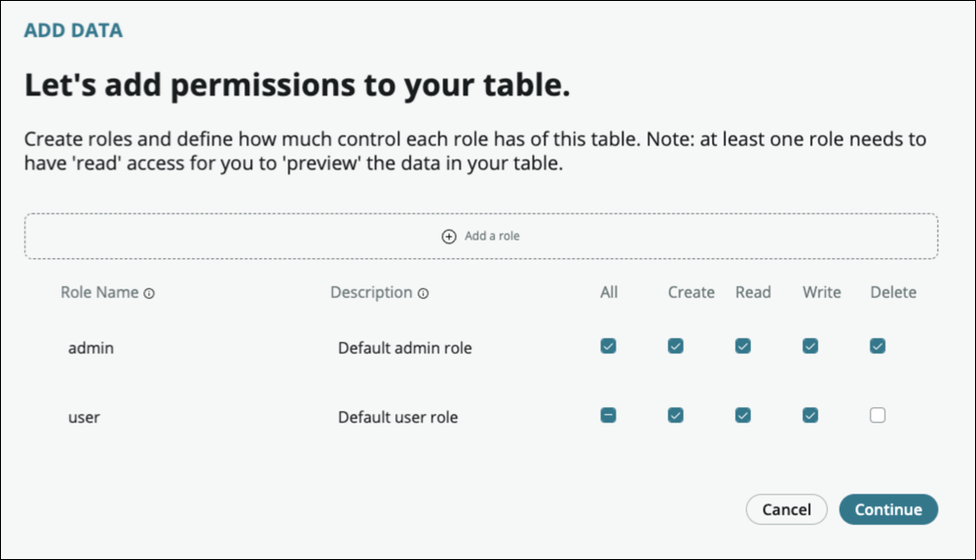This screenshot has width=976, height=560.
Task: Uncheck the All checkbox for admin role
Action: (x=609, y=346)
